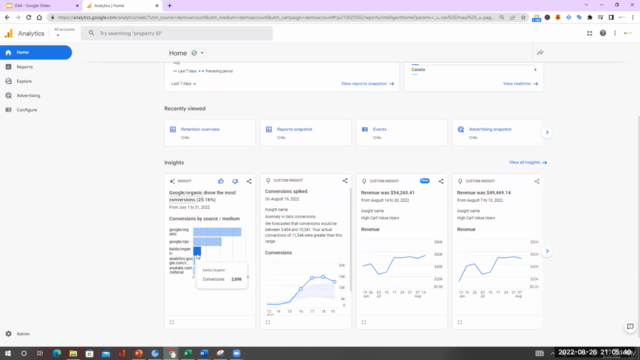
Task: Click the browser address bar URL
Action: pos(276,18)
